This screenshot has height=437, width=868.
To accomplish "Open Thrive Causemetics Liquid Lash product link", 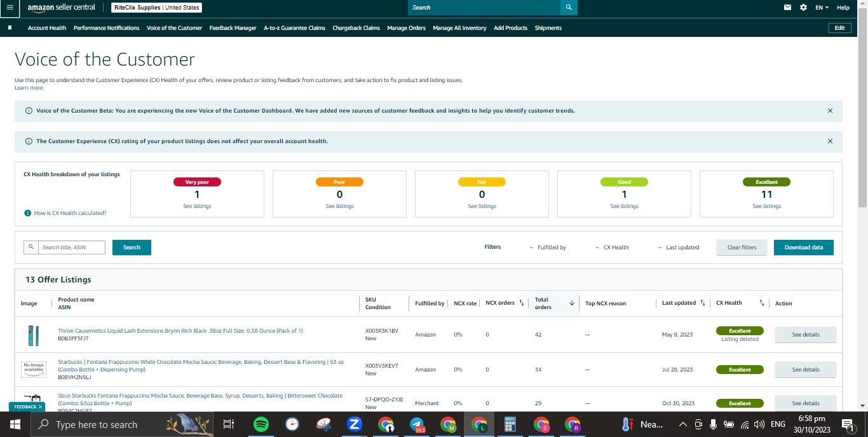I will (x=180, y=331).
